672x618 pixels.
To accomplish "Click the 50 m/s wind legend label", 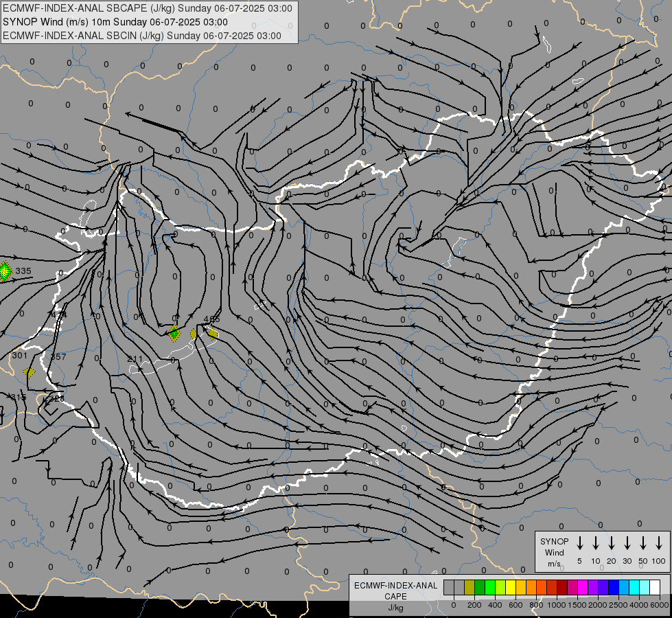I will 643,561.
